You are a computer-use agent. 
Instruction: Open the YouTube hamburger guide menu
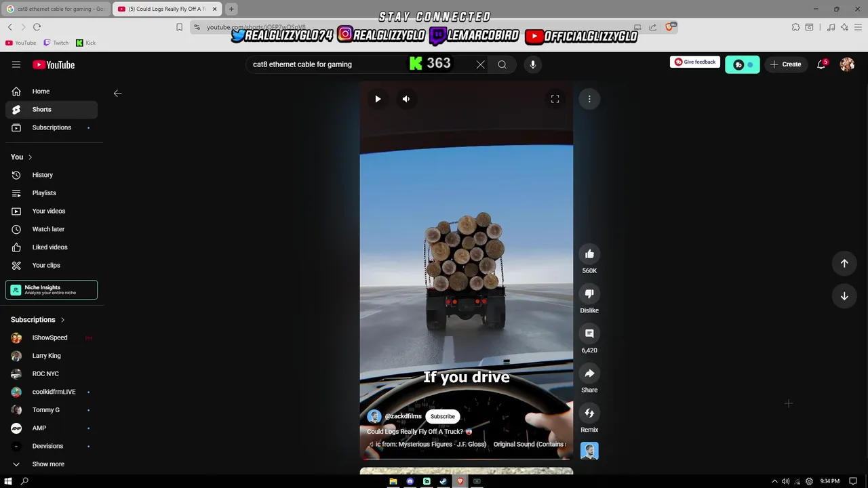16,64
